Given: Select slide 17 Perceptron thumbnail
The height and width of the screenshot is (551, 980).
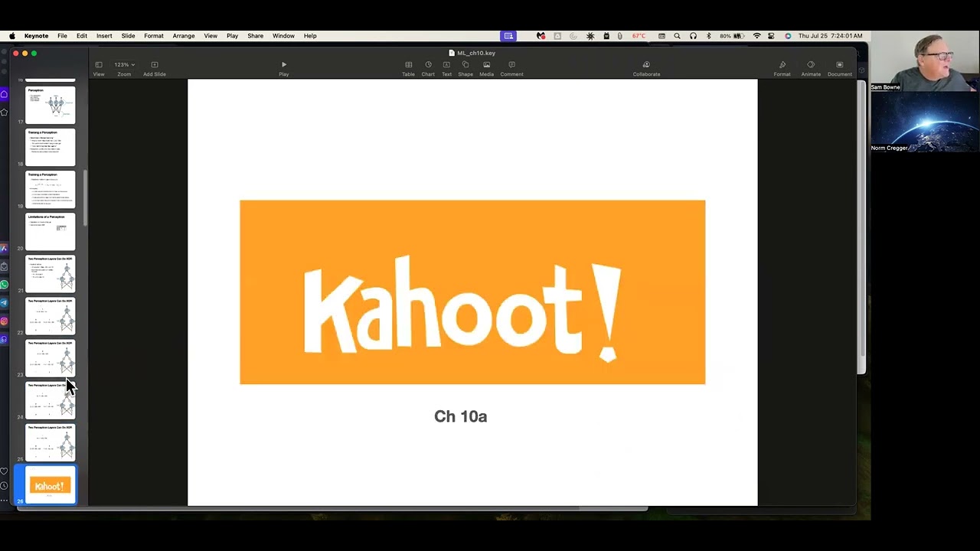Looking at the screenshot, I should [x=51, y=105].
